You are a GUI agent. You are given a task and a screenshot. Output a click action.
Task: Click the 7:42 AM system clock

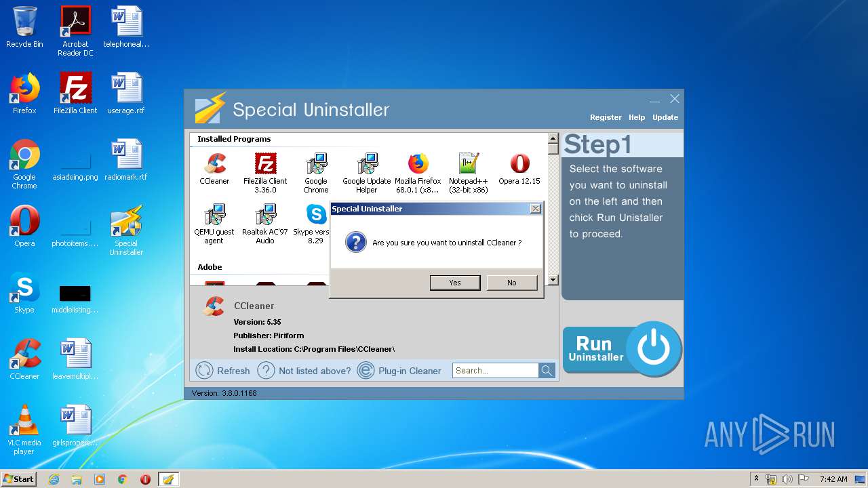coord(833,479)
